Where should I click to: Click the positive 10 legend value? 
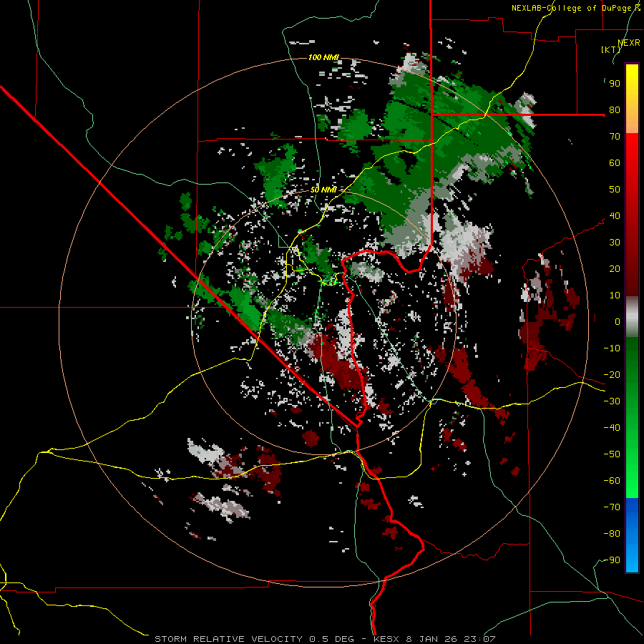(x=615, y=296)
